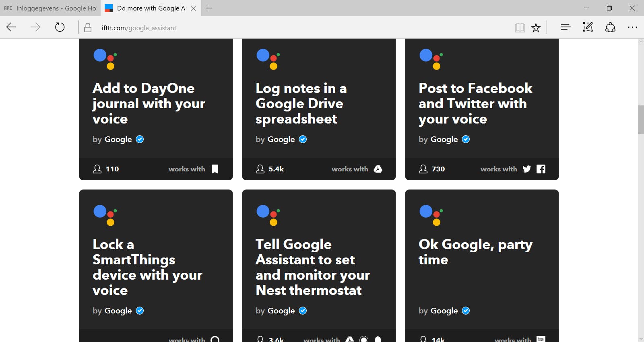Go back to the previous page
Viewport: 644px width, 342px height.
point(11,27)
